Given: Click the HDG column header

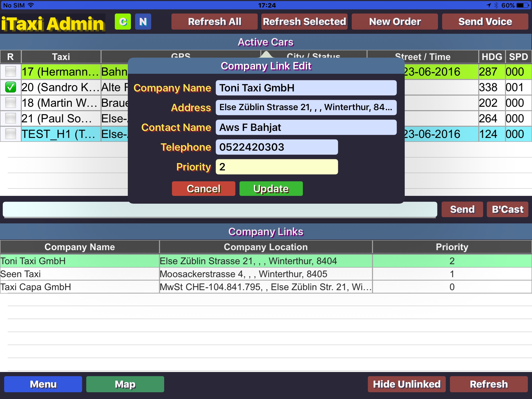Looking at the screenshot, I should (x=492, y=57).
